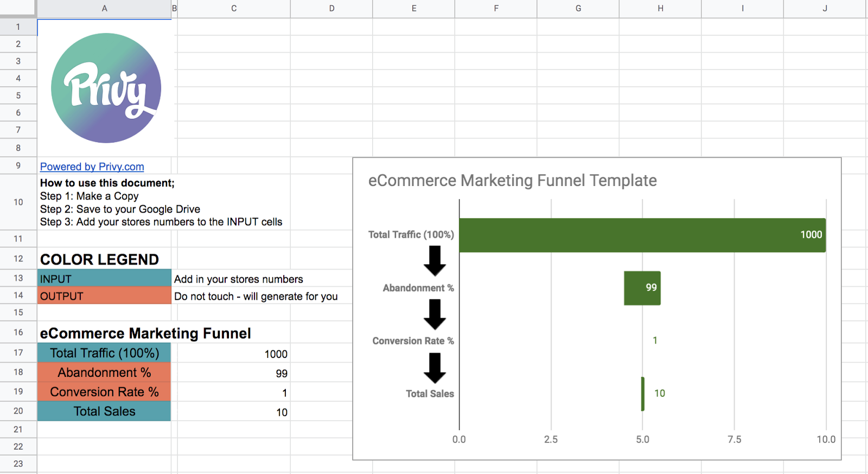Click the cell containing value 1000
868x474 pixels.
tap(233, 354)
